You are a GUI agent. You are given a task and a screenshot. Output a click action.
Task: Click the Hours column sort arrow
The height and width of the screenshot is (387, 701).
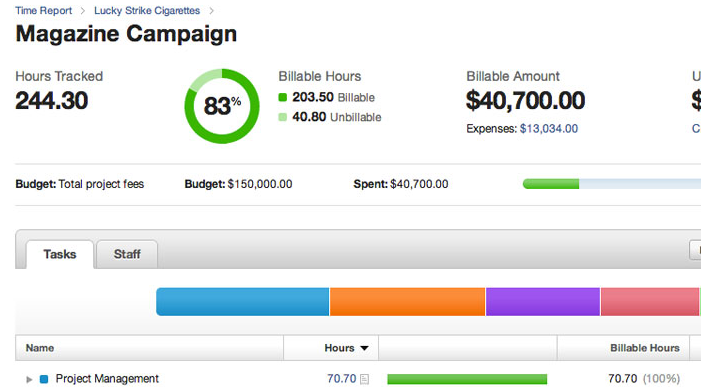(364, 348)
